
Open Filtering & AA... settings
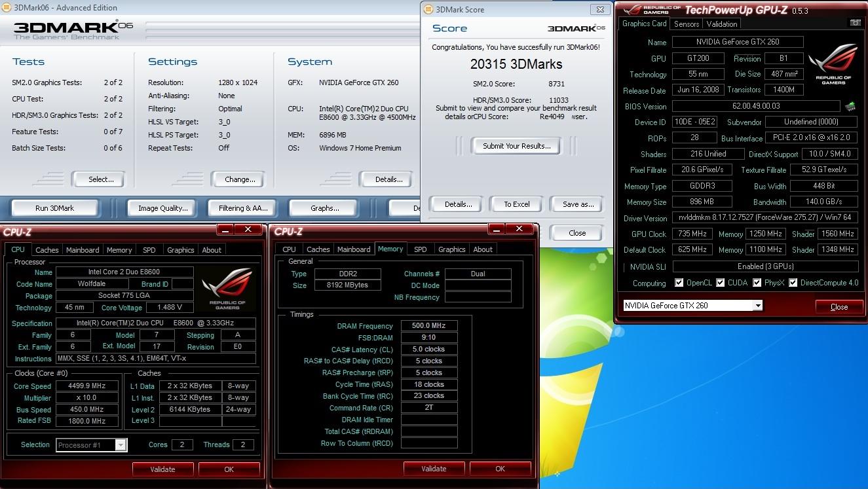(243, 208)
